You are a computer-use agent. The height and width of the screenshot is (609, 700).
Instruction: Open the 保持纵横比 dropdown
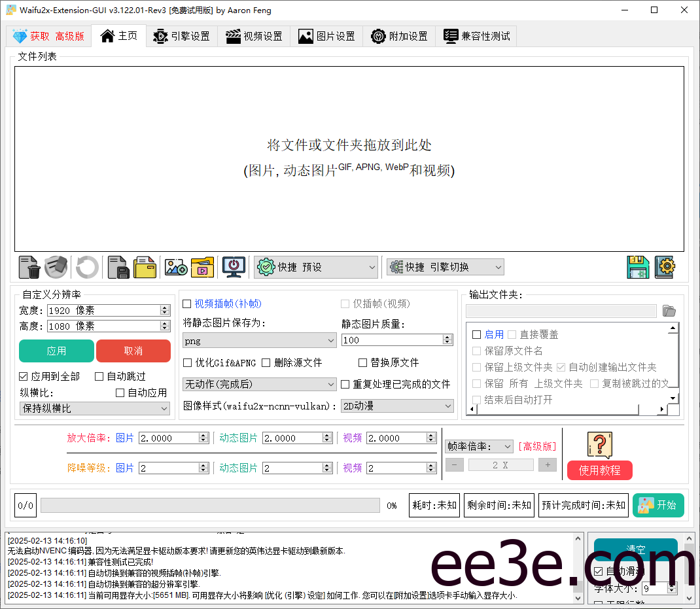coord(94,408)
